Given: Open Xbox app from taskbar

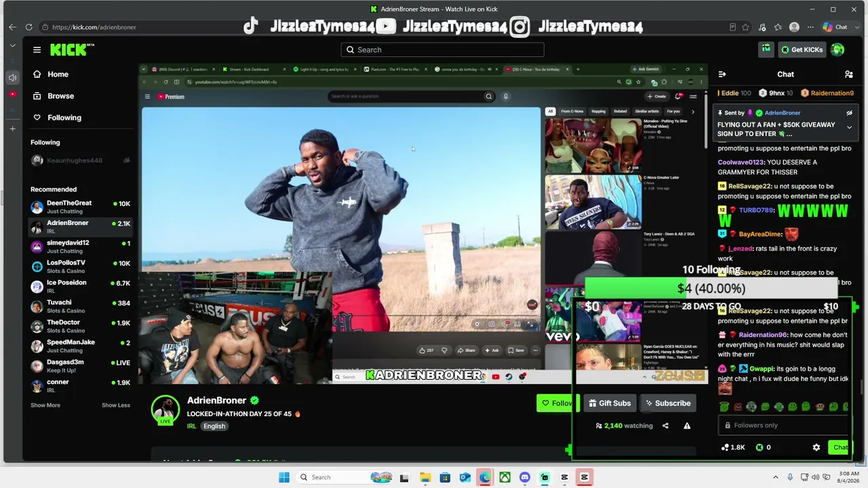Looking at the screenshot, I should 505,477.
